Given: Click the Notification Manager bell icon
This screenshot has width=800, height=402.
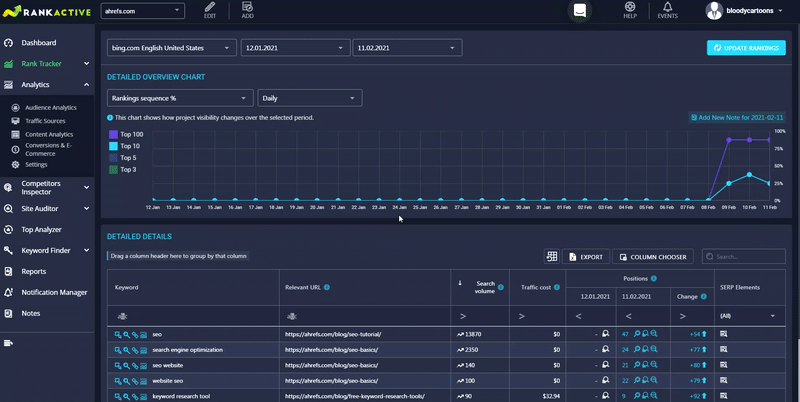Looking at the screenshot, I should coord(9,292).
